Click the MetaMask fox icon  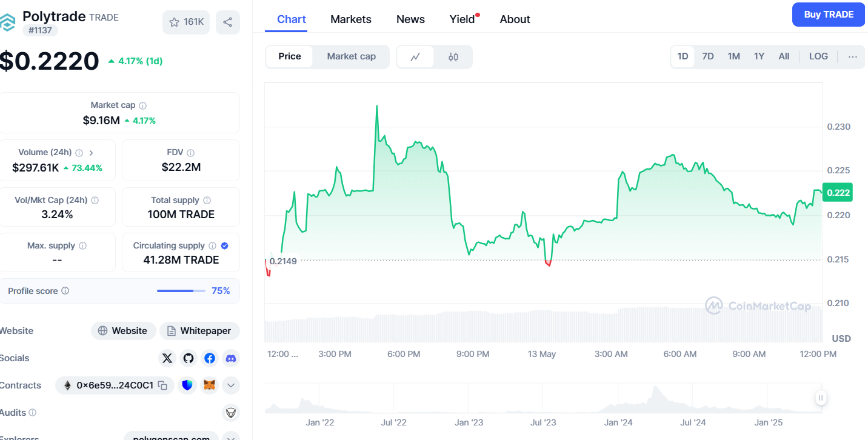pyautogui.click(x=209, y=385)
